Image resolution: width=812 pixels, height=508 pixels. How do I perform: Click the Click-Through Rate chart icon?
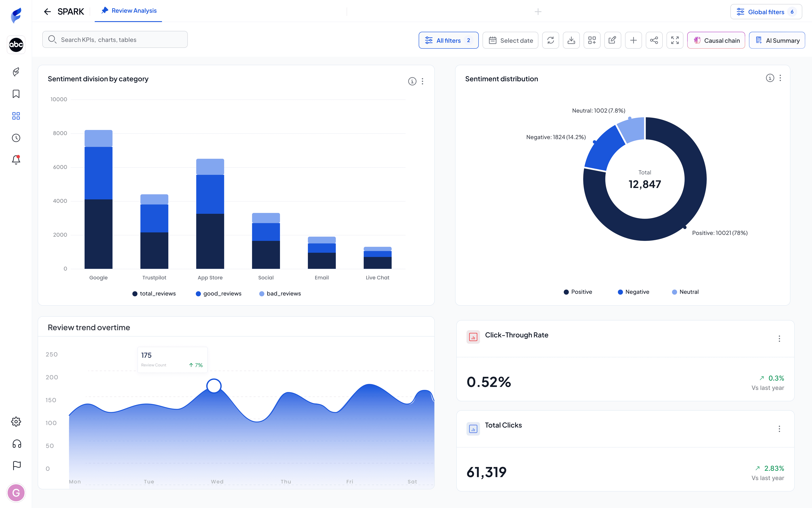(x=473, y=337)
